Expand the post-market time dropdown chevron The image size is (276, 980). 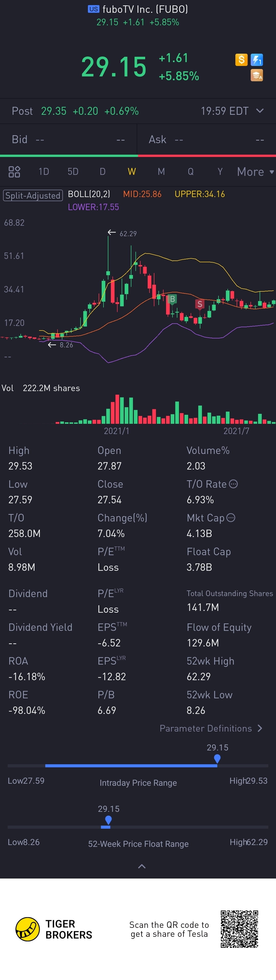[x=260, y=111]
